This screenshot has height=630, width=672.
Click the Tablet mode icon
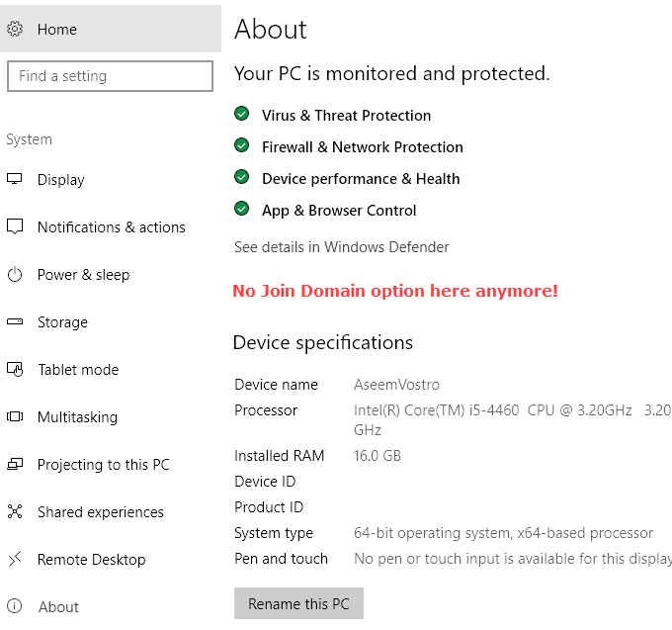click(x=15, y=370)
